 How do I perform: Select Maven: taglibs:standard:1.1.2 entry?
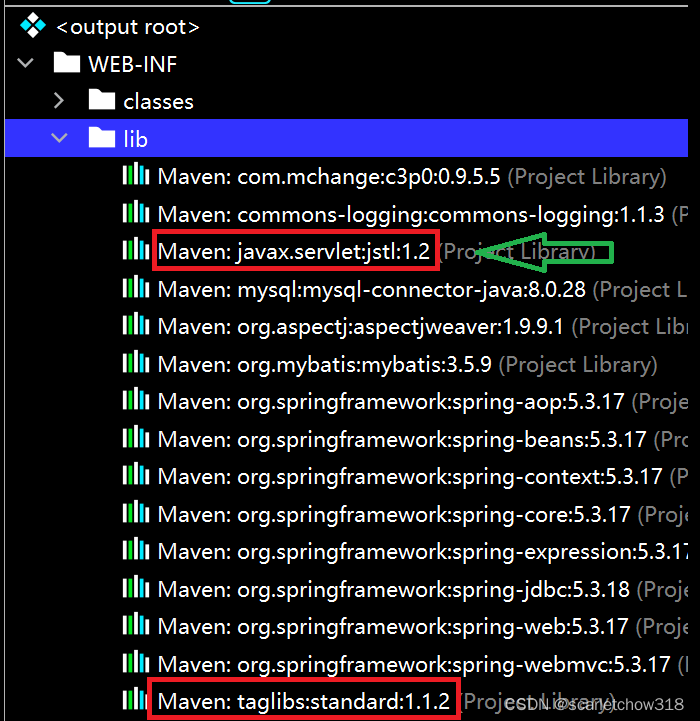[304, 702]
